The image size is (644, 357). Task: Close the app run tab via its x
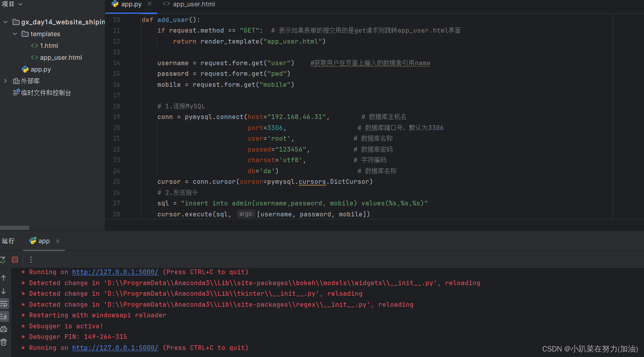point(57,241)
